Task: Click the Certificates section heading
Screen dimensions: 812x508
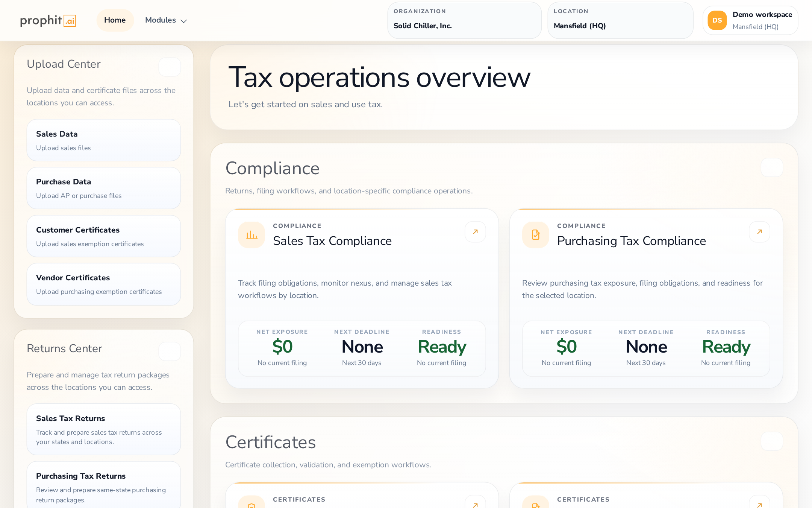Action: (x=271, y=442)
